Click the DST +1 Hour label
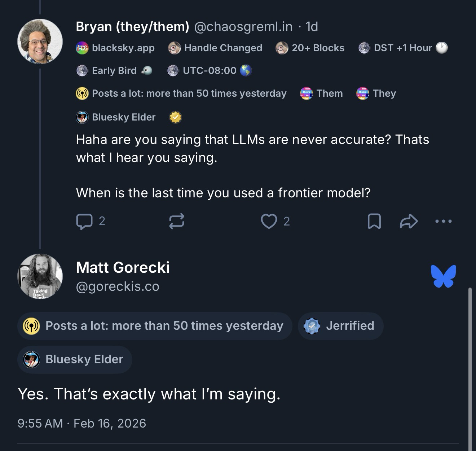Image resolution: width=476 pixels, height=451 pixels. (x=403, y=48)
